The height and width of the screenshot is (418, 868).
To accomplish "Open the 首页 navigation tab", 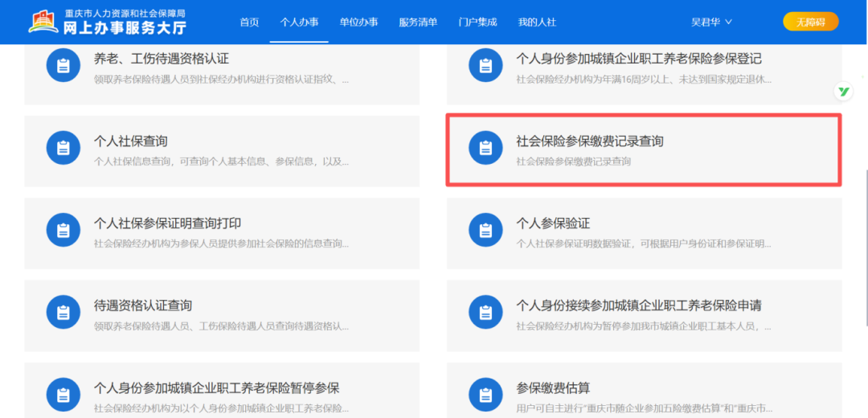I will [249, 23].
